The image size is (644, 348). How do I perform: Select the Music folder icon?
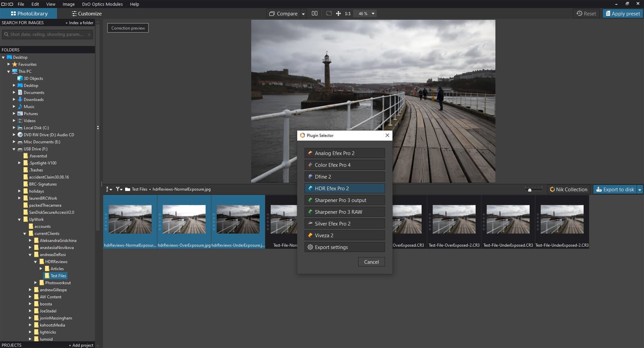pos(20,106)
